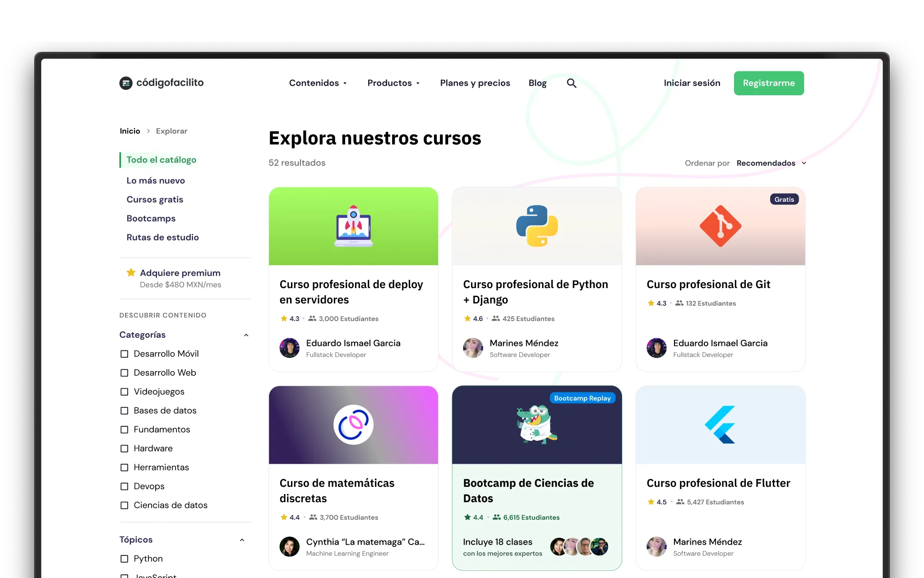Image resolution: width=924 pixels, height=578 pixels.
Task: Open the Bootcamp de Ciencias de Datos card
Action: point(528,490)
